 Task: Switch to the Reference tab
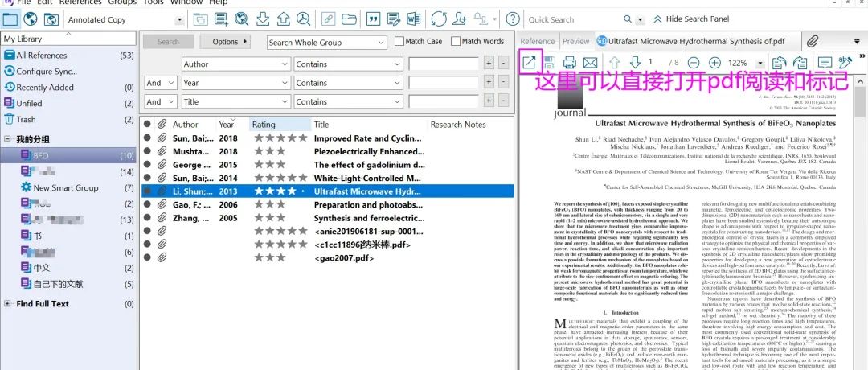point(538,41)
